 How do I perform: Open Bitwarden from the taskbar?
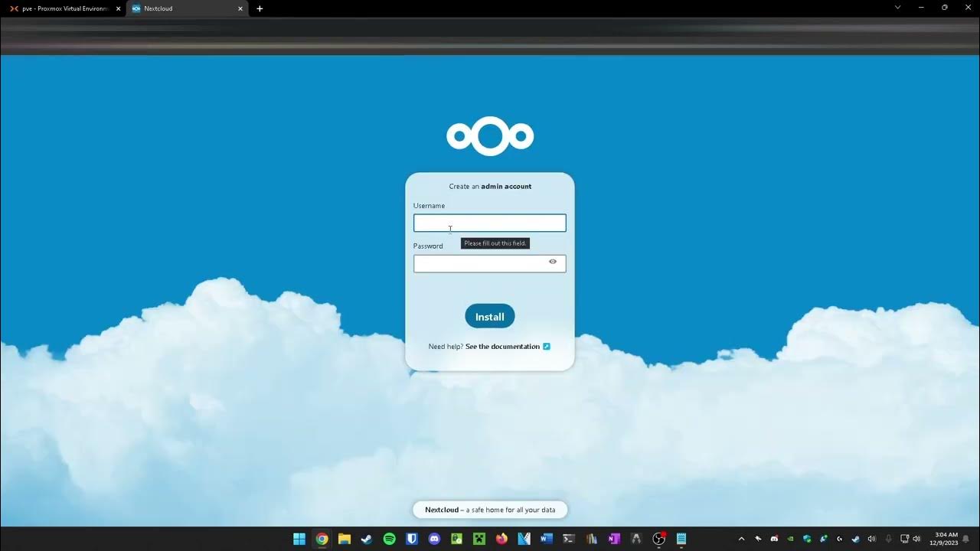coord(412,539)
